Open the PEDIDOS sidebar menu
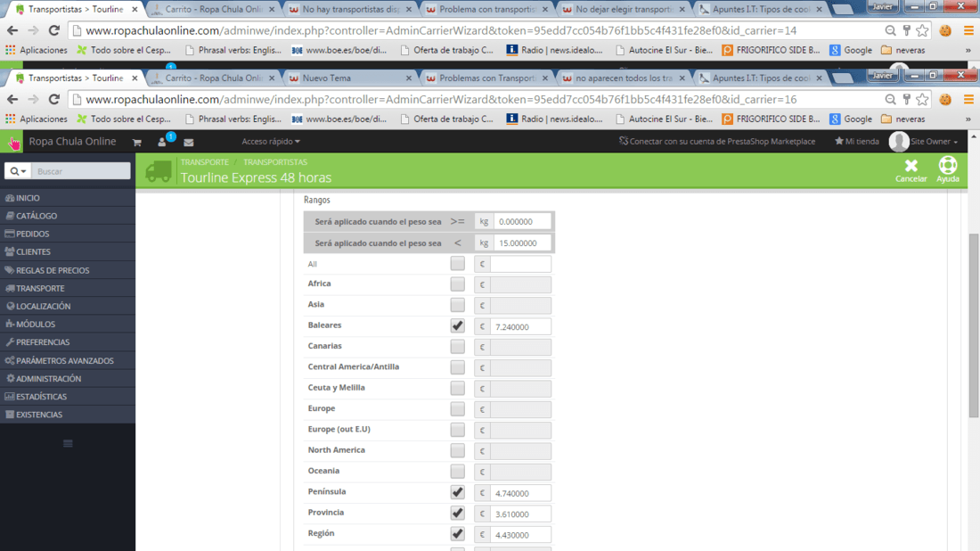Viewport: 980px width, 551px height. pos(68,234)
